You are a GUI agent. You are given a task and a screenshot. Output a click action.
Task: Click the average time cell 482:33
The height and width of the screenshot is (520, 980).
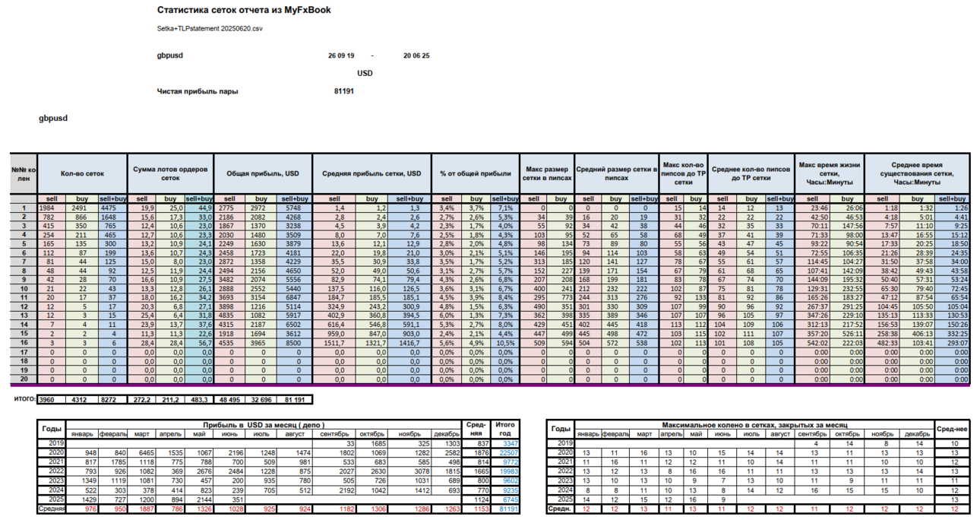click(883, 343)
